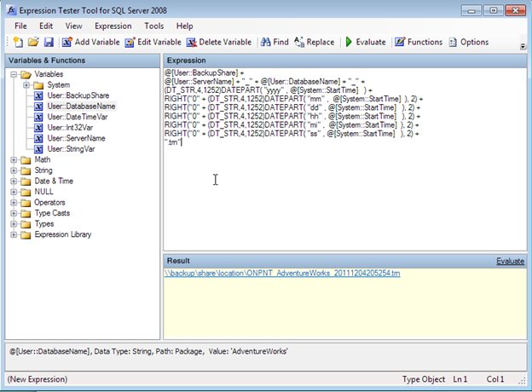Screen dimensions: 532x392
Task: Run Evaluate from the green arrow toolbar button
Action: pyautogui.click(x=366, y=42)
